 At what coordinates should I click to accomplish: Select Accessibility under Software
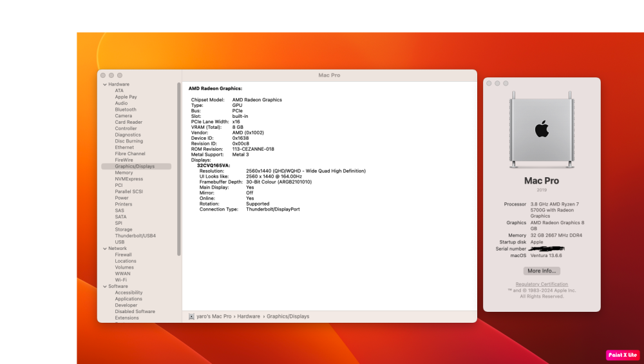[129, 292]
